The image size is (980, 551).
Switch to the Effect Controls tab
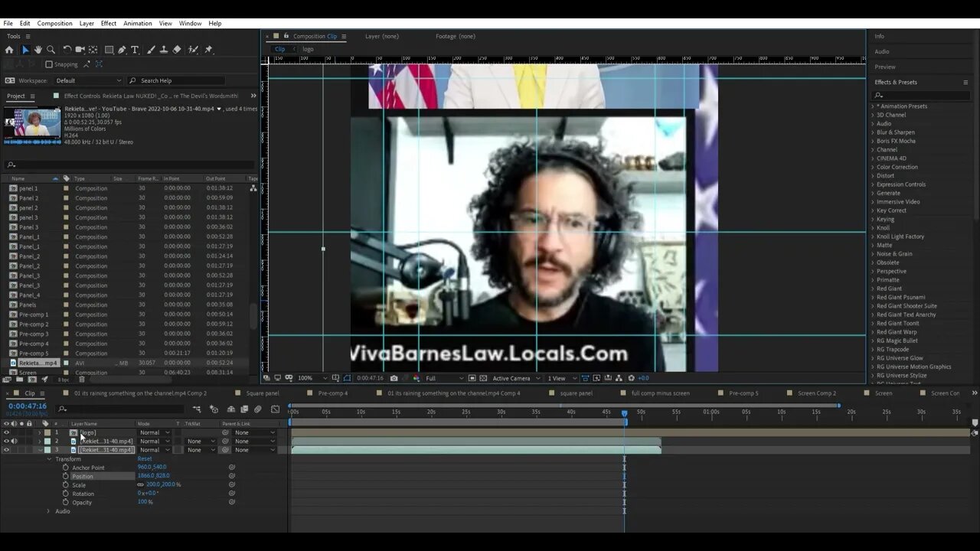tap(151, 96)
